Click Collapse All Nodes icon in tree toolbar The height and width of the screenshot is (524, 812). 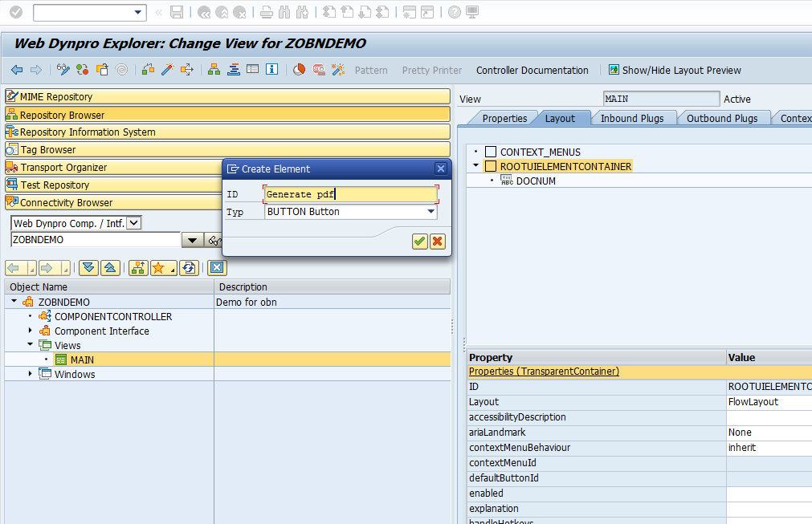[x=110, y=267]
